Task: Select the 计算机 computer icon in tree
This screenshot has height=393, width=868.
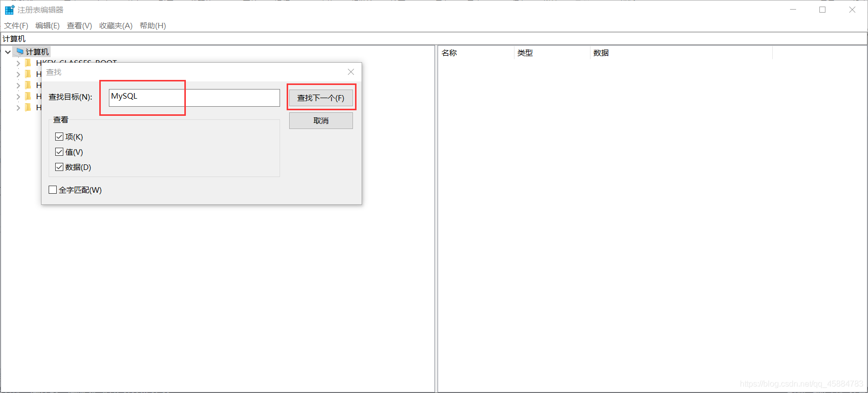Action: tap(20, 52)
